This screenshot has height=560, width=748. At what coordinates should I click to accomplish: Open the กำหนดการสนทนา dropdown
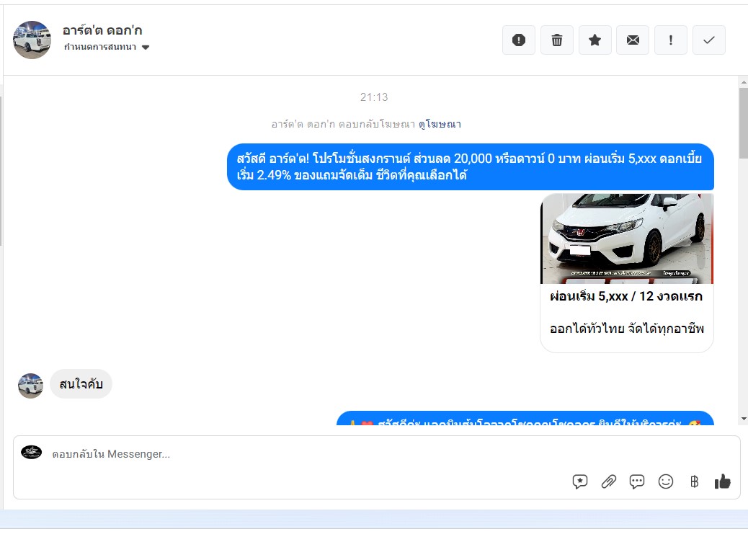107,47
